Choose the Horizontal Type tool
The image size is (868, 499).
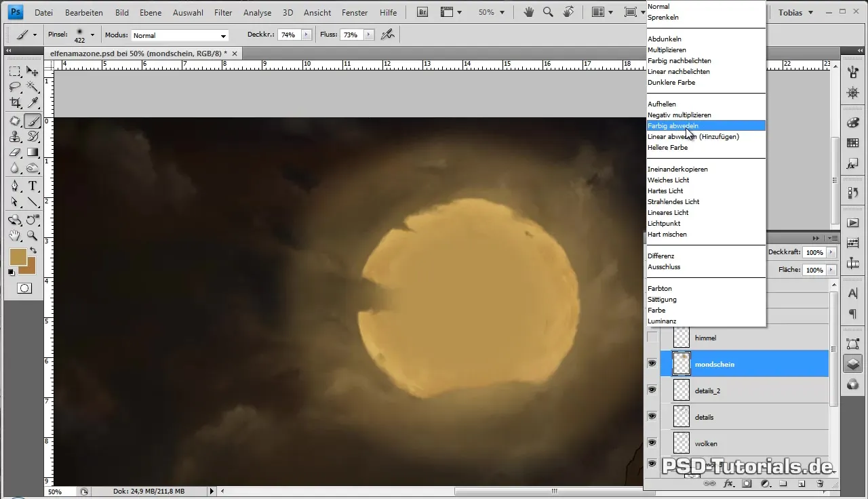(32, 186)
